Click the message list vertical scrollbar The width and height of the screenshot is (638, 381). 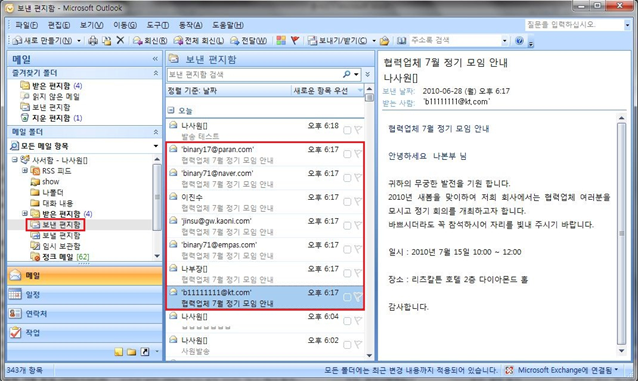(369, 222)
